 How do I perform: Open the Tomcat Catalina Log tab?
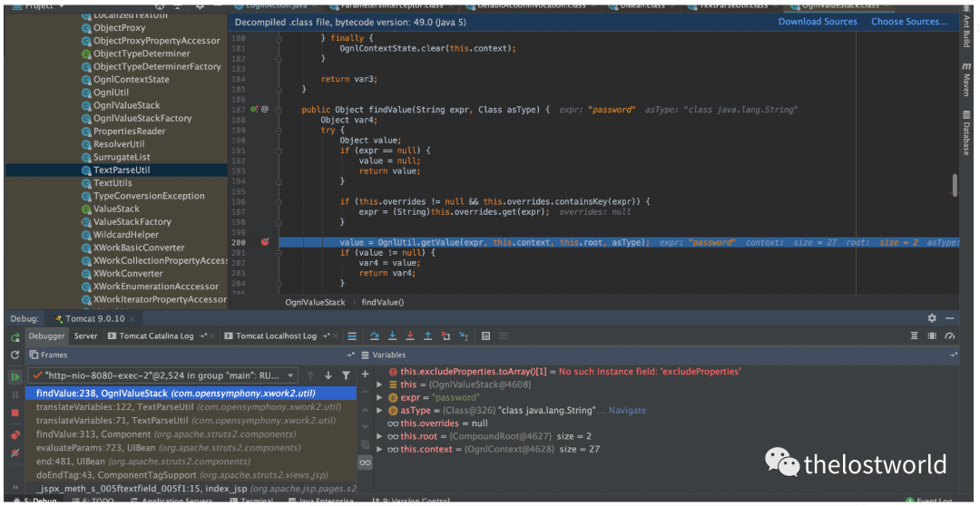(156, 336)
